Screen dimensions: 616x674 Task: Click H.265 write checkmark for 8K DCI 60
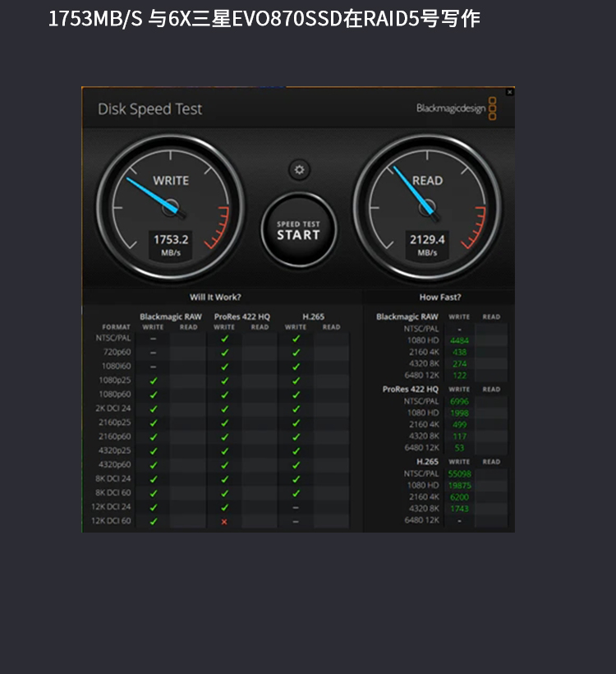pos(296,493)
